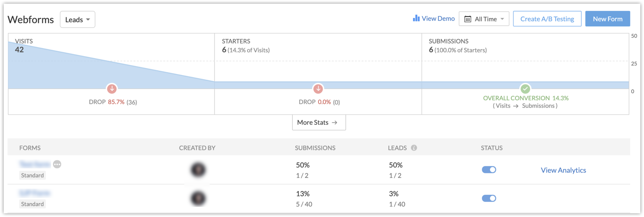Click the caret arrow beside Leads
The image size is (644, 217).
click(x=88, y=19)
